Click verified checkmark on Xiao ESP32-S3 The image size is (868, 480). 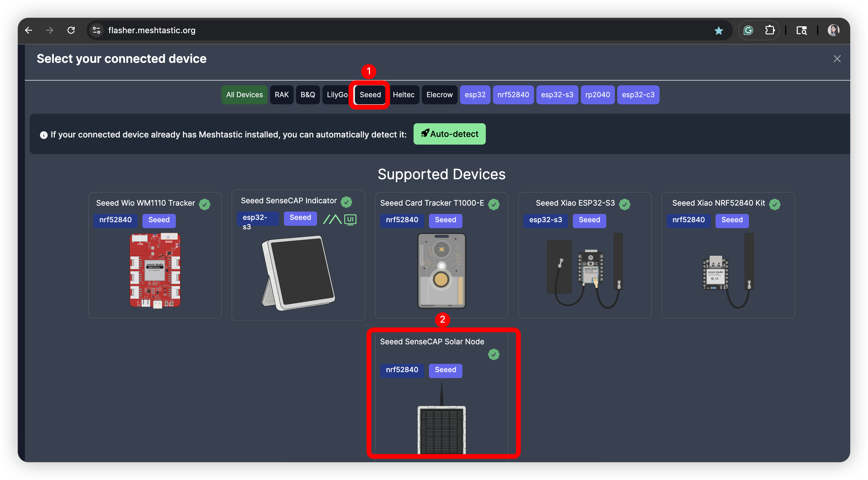(x=624, y=204)
